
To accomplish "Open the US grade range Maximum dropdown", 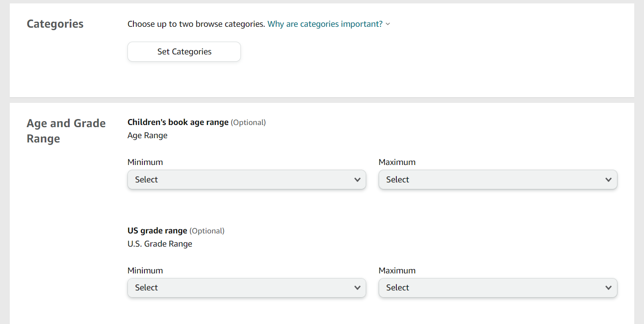I will (498, 288).
